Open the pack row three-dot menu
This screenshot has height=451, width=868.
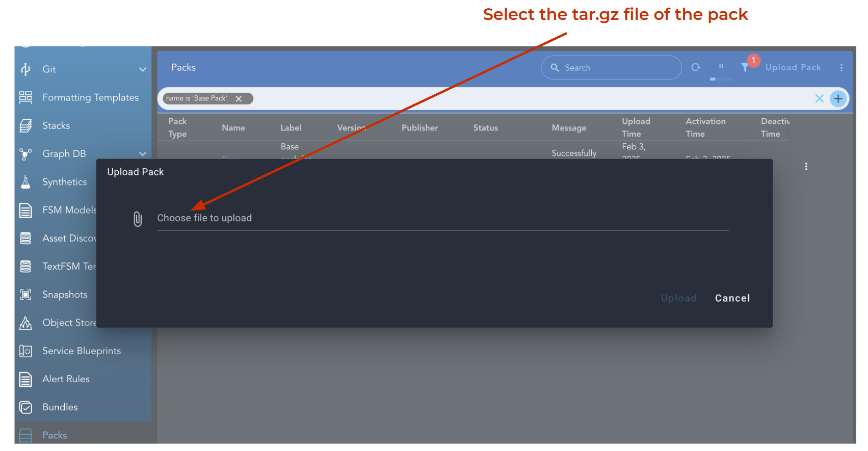click(806, 167)
